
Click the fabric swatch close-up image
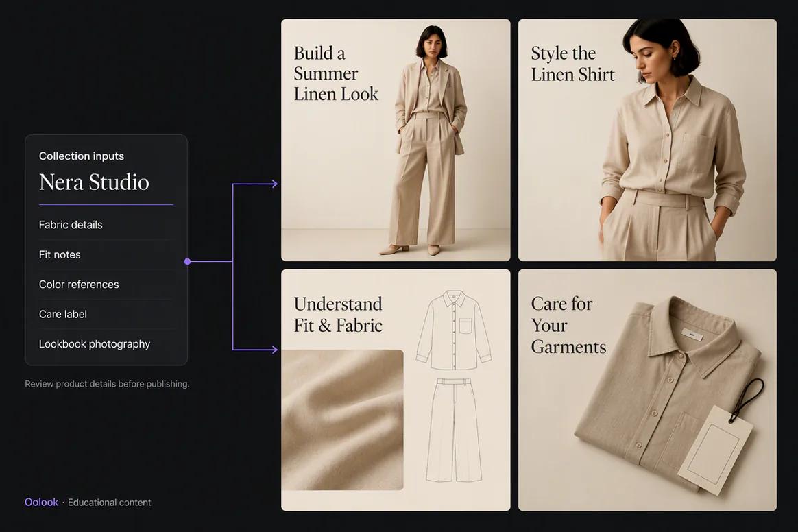pyautogui.click(x=343, y=420)
